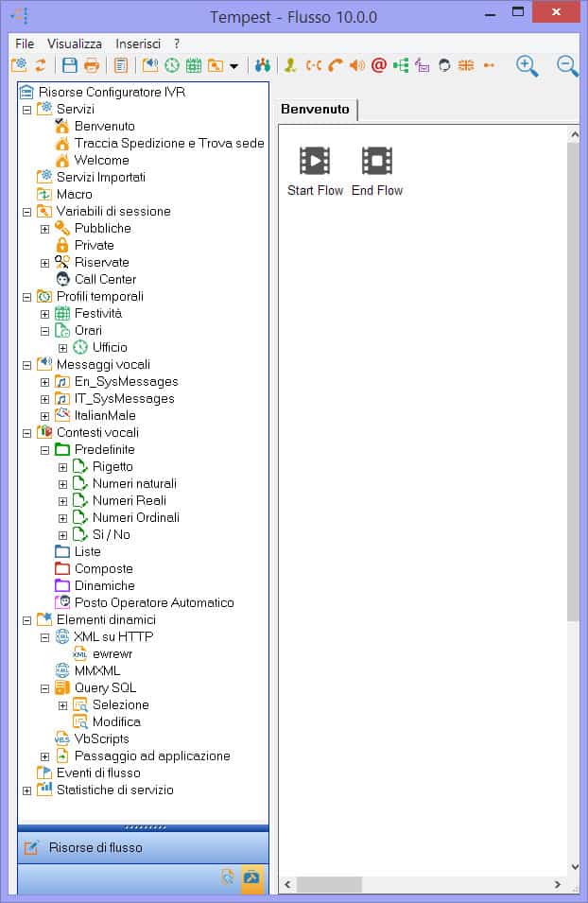Collapse the Servizi tree node

pos(26,110)
